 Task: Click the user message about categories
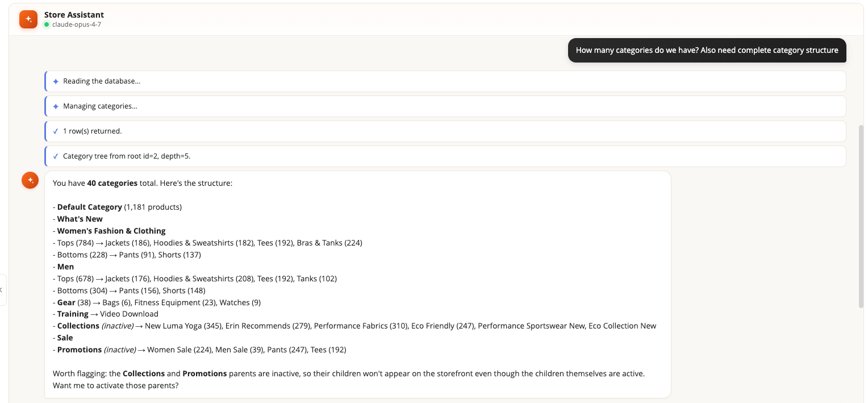707,50
